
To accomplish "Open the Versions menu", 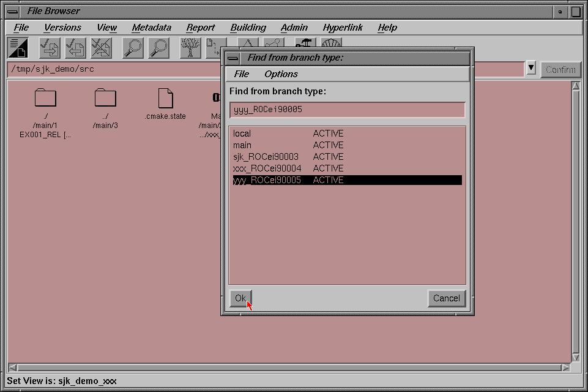I will pos(62,28).
